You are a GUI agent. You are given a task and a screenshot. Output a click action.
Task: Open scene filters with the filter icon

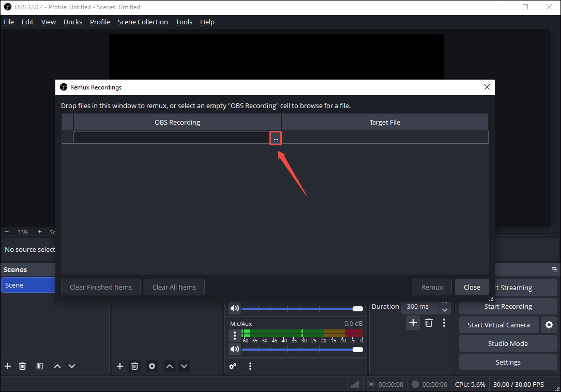(x=39, y=366)
